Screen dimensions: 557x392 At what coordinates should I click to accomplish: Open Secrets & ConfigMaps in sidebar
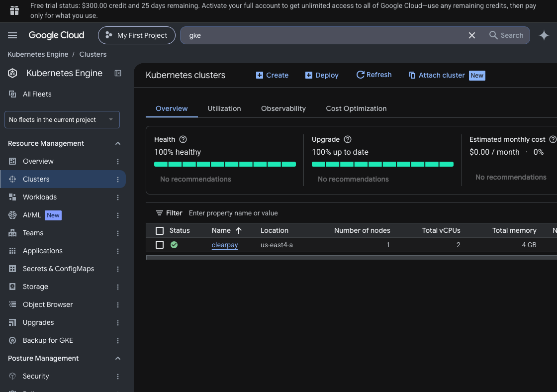[58, 269]
